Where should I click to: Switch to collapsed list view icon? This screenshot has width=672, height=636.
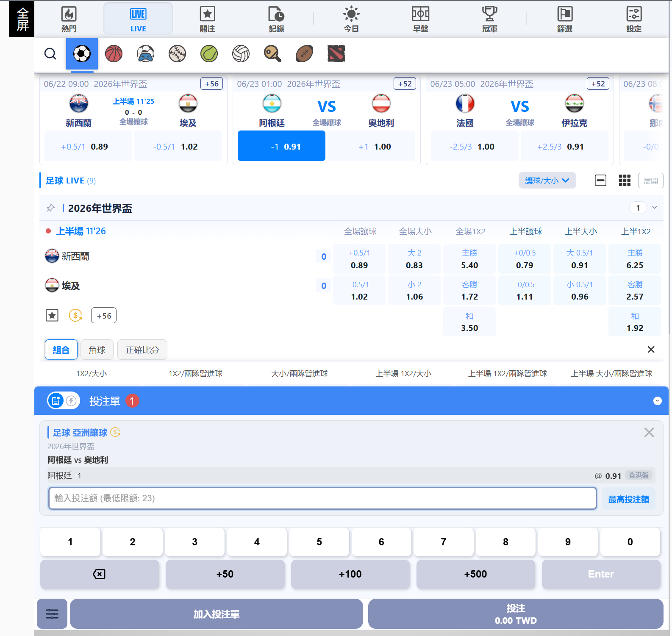600,181
